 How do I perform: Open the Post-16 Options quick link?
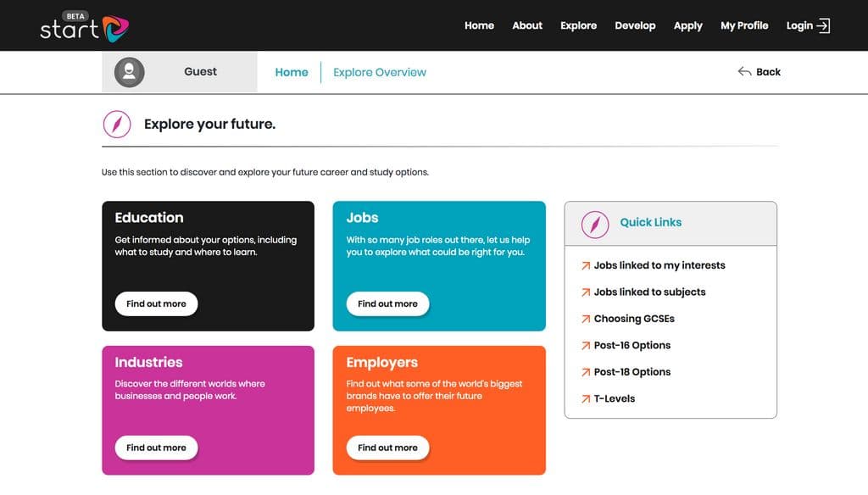[x=632, y=346]
